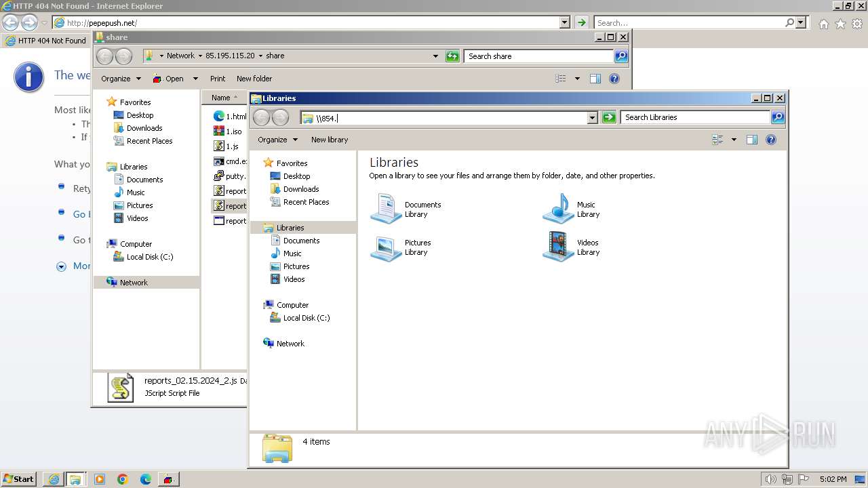Viewport: 868px width, 488px height.
Task: Switch to HTTP 404 Not Found tab
Action: pyautogui.click(x=45, y=41)
